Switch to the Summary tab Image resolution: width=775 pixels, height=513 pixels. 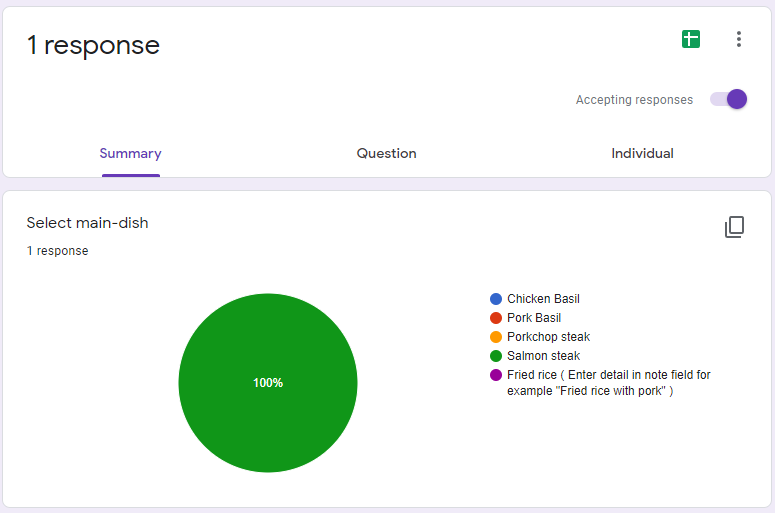tap(130, 153)
